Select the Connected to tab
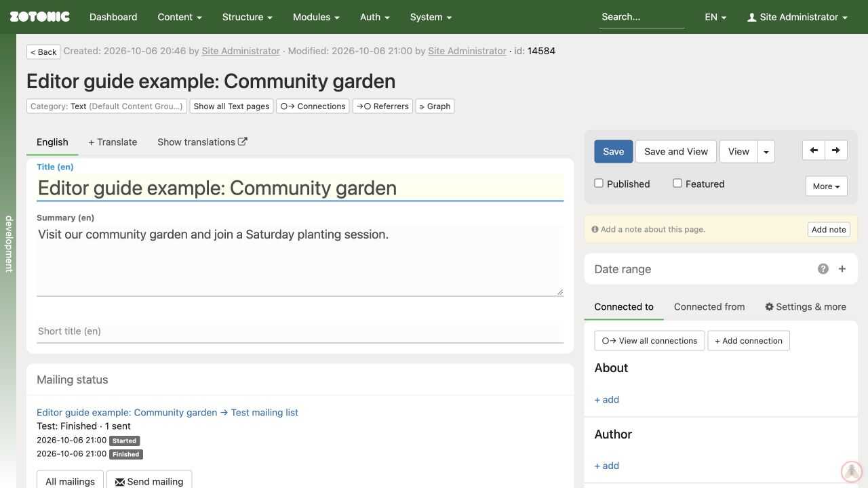868x488 pixels. pos(624,307)
